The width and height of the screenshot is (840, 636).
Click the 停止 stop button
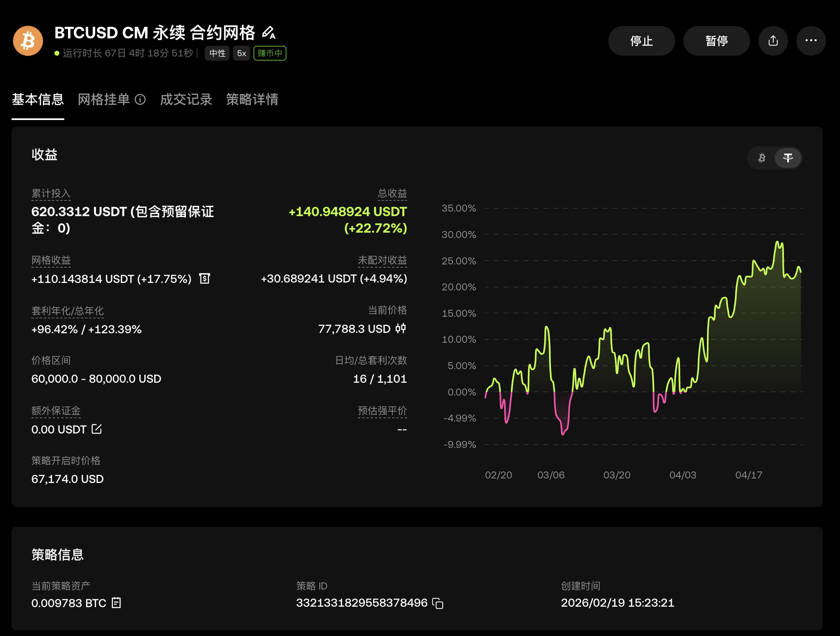[x=641, y=41]
